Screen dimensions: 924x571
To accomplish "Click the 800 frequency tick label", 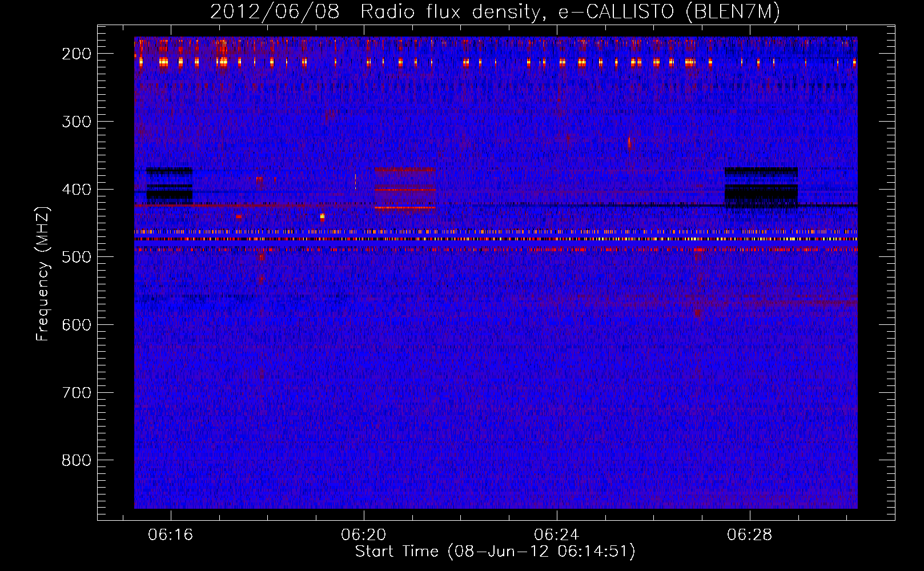I will [77, 460].
